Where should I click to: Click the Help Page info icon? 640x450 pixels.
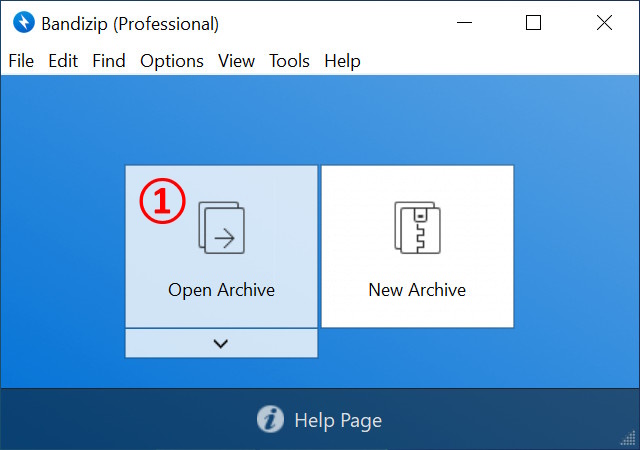point(270,420)
